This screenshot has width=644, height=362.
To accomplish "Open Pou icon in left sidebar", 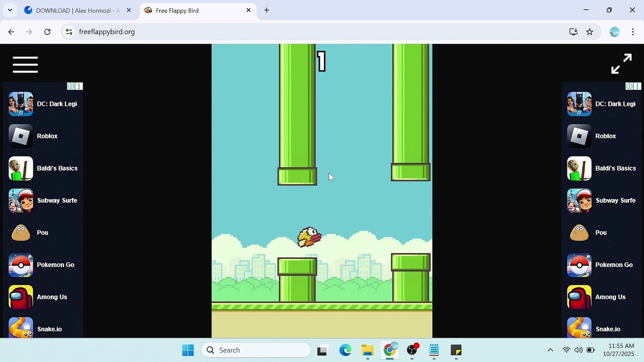I will 21,232.
